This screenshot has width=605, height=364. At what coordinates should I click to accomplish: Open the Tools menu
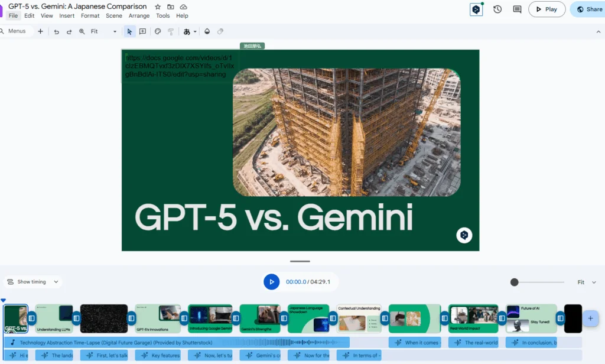(x=163, y=16)
